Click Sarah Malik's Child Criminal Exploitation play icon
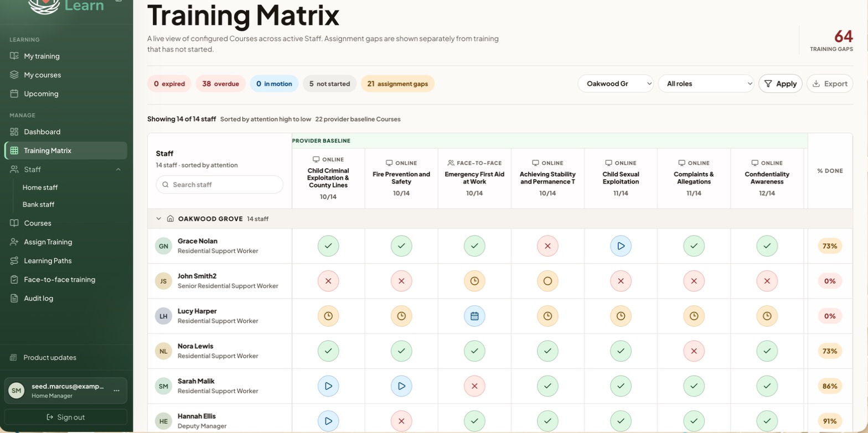The image size is (868, 433). click(328, 386)
